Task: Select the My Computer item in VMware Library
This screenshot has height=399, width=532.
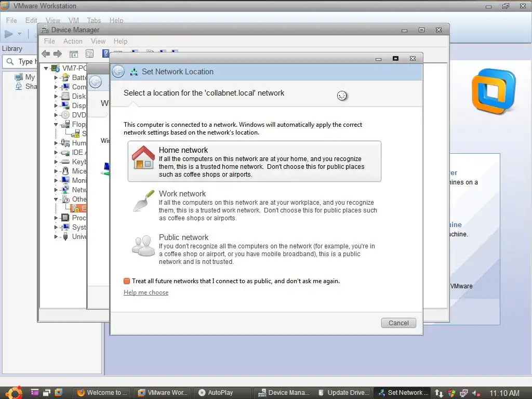Action: coord(25,77)
